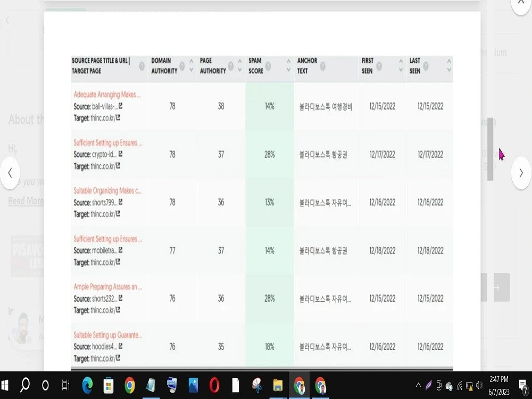Open 'Ample Preparing Assures an ...' title link
This screenshot has height=399, width=532.
pos(107,287)
